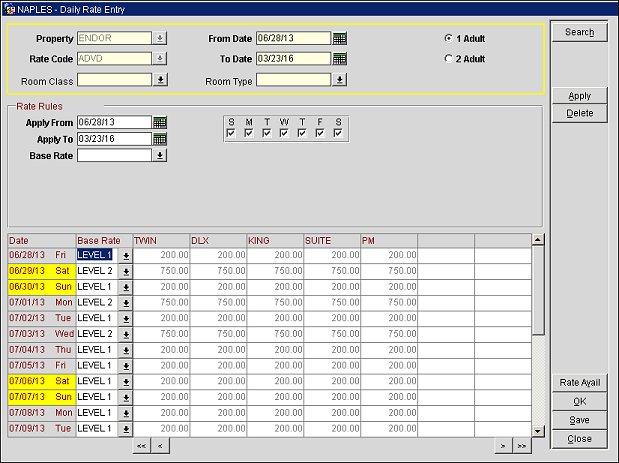Expand the Room Type dropdown
The image size is (619, 463).
pos(339,80)
